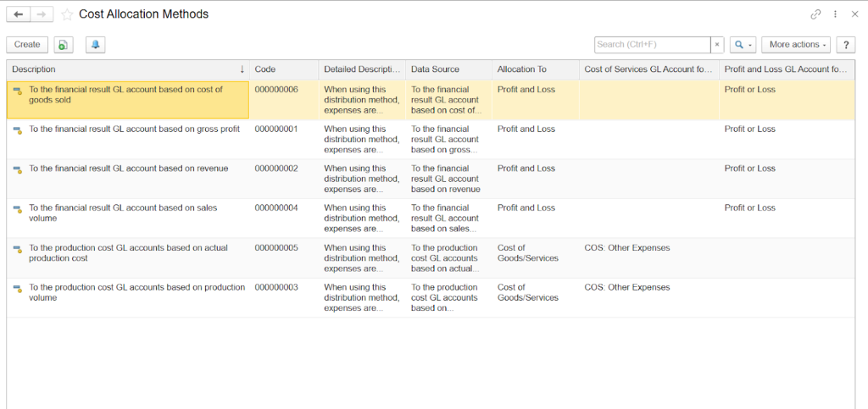
Task: Close the Cost Allocation Methods window
Action: (x=854, y=14)
